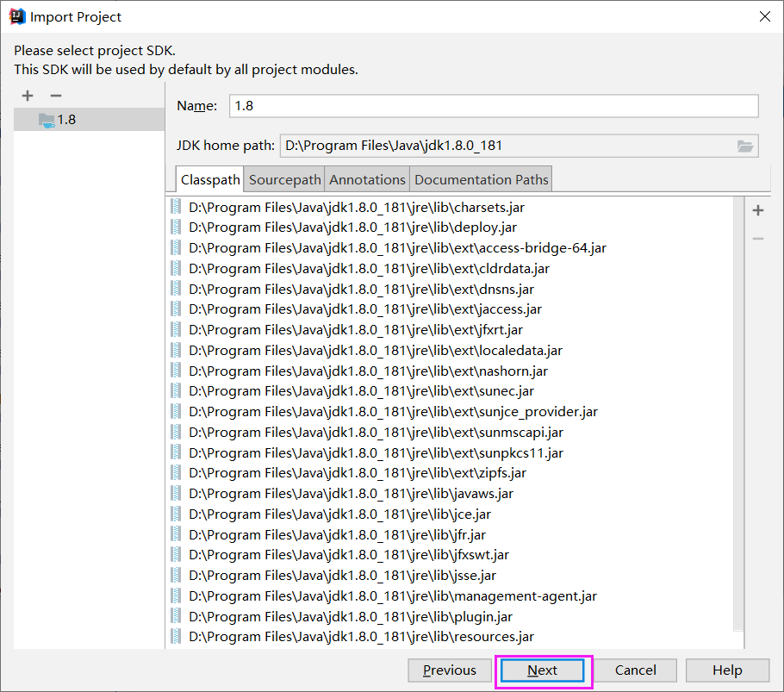Click the SDK folder icon beside 1.8
Viewport: 784px width, 692px height.
coord(45,120)
